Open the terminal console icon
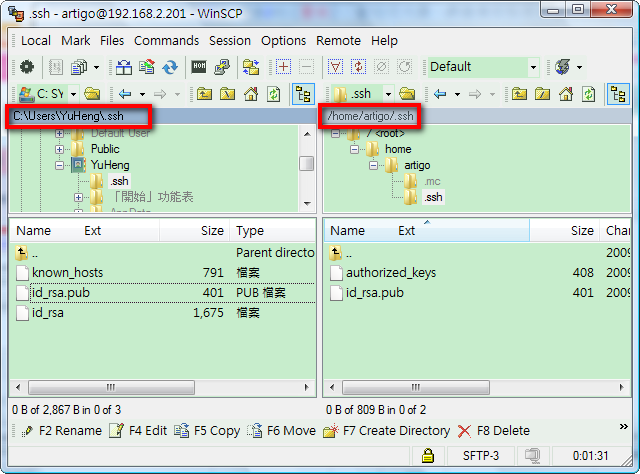 (x=199, y=67)
